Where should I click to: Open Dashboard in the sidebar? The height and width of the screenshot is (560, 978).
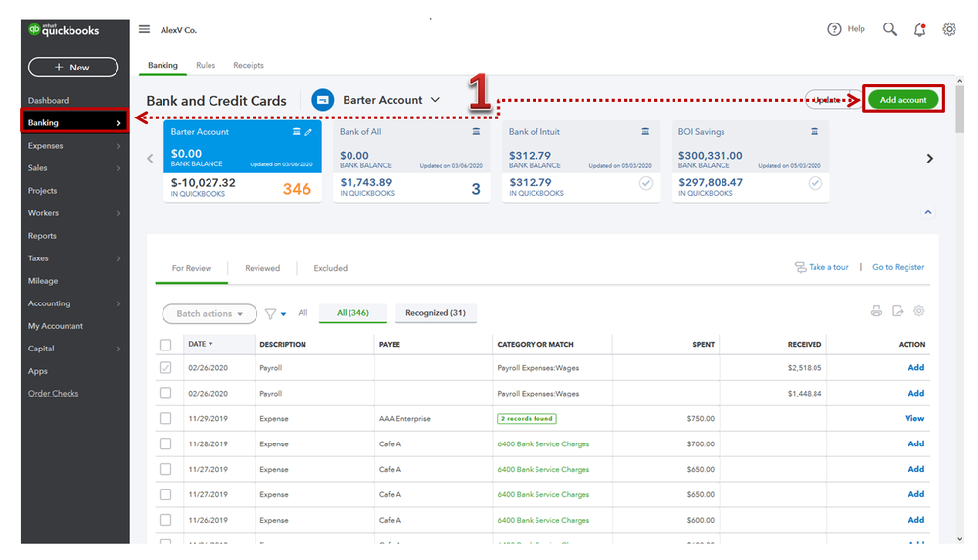tap(48, 101)
